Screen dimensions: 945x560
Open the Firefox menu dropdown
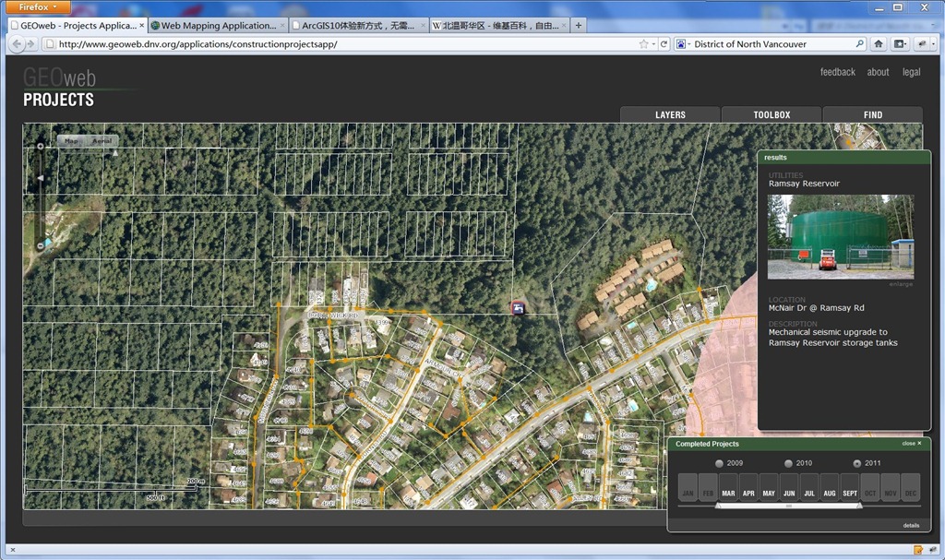[x=39, y=6]
